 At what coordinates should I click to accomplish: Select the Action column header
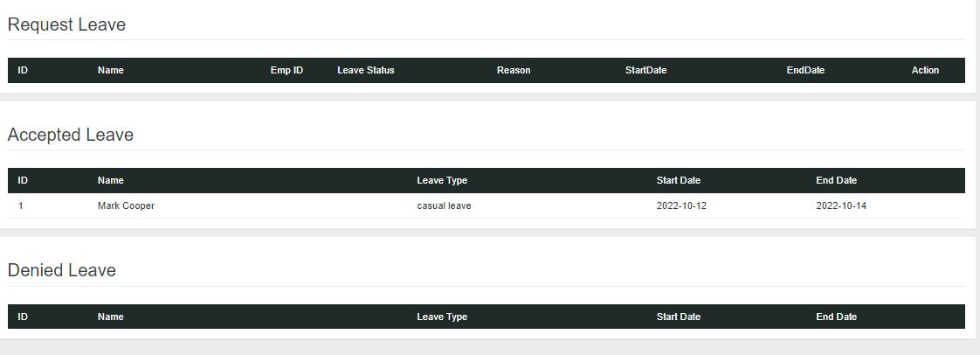pyautogui.click(x=925, y=71)
